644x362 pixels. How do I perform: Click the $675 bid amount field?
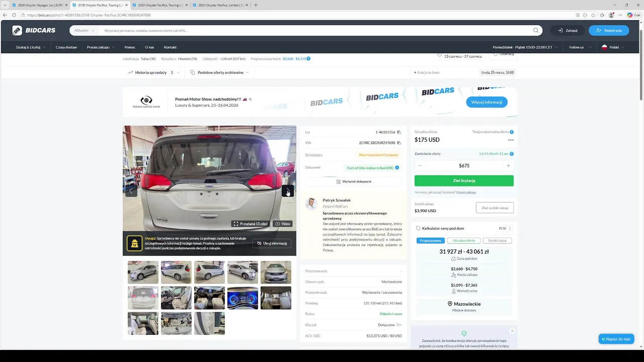pos(464,165)
